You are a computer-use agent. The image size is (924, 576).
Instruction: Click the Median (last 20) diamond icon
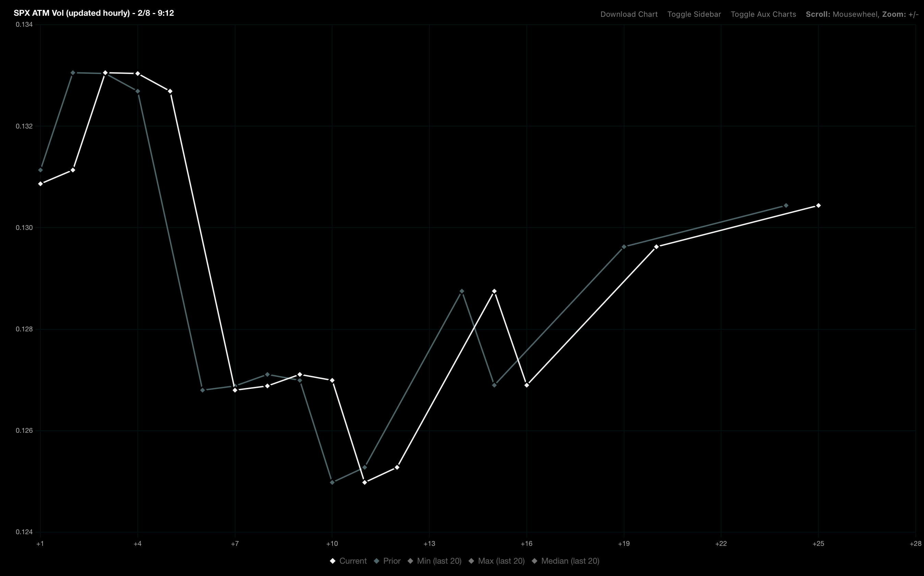tap(535, 561)
